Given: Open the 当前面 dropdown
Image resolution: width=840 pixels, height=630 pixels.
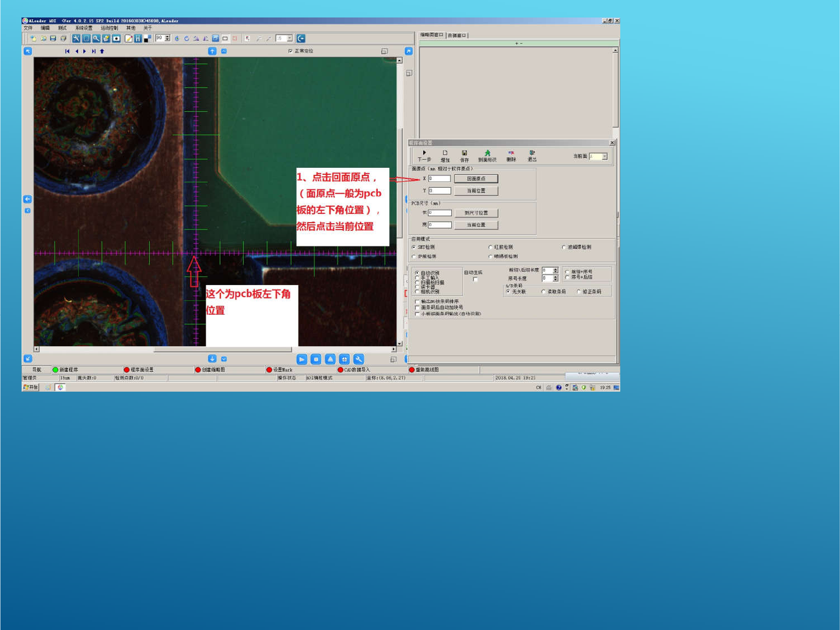Looking at the screenshot, I should point(604,156).
